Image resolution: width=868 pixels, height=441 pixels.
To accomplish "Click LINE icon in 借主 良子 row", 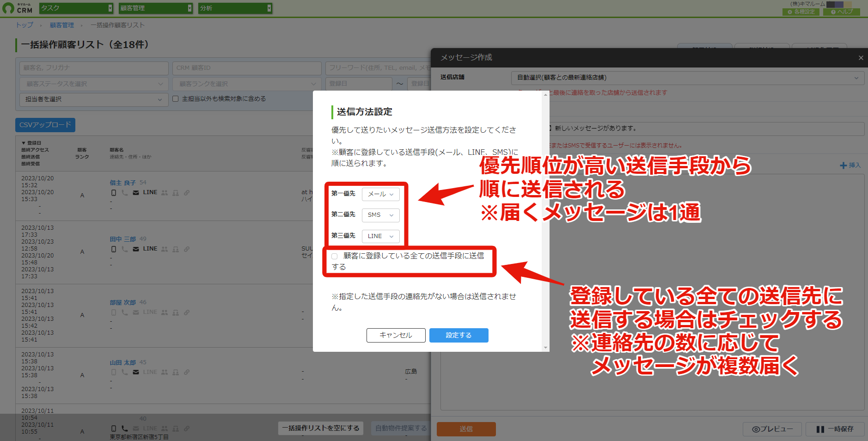I will [150, 192].
